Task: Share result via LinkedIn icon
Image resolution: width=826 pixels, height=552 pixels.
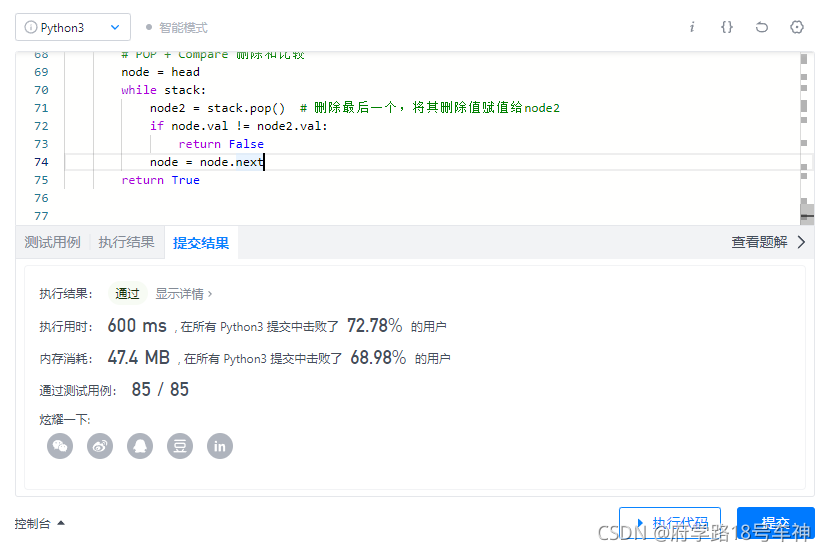Action: tap(220, 446)
